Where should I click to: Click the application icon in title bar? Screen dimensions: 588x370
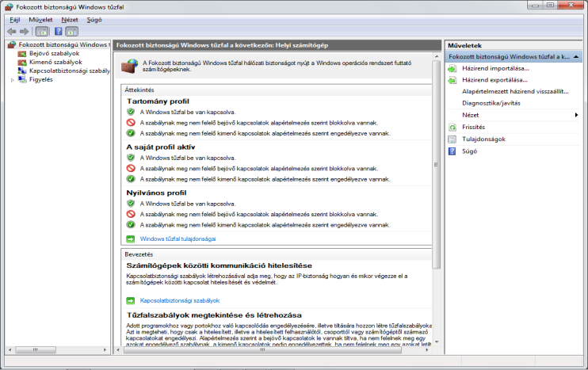click(x=9, y=7)
